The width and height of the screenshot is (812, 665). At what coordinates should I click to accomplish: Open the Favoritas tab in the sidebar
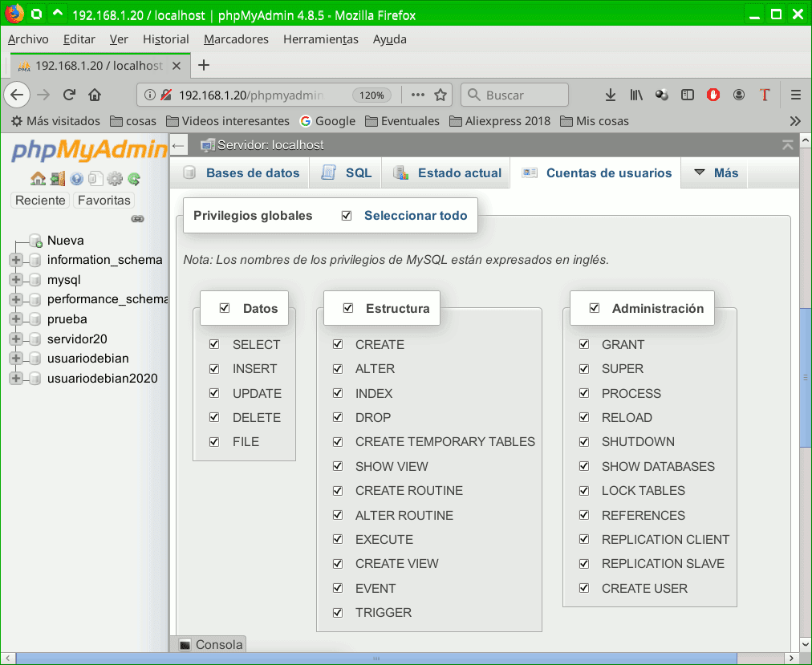coord(104,200)
